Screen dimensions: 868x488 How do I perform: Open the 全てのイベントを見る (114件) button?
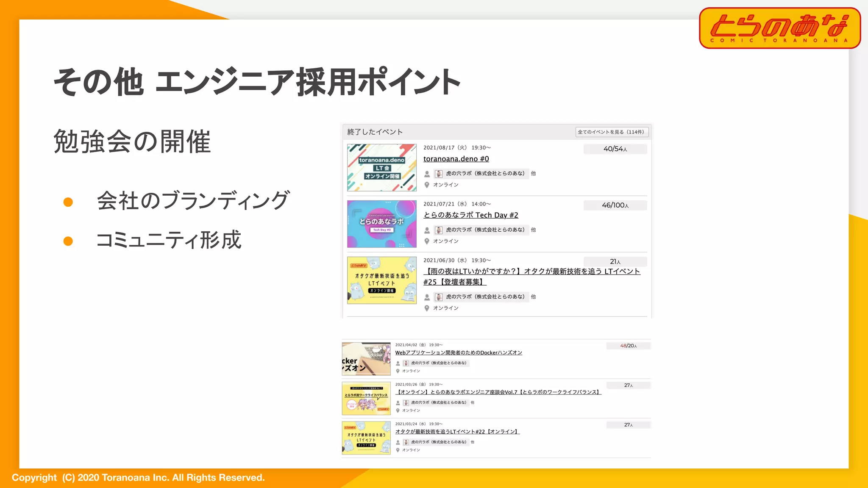click(x=612, y=132)
